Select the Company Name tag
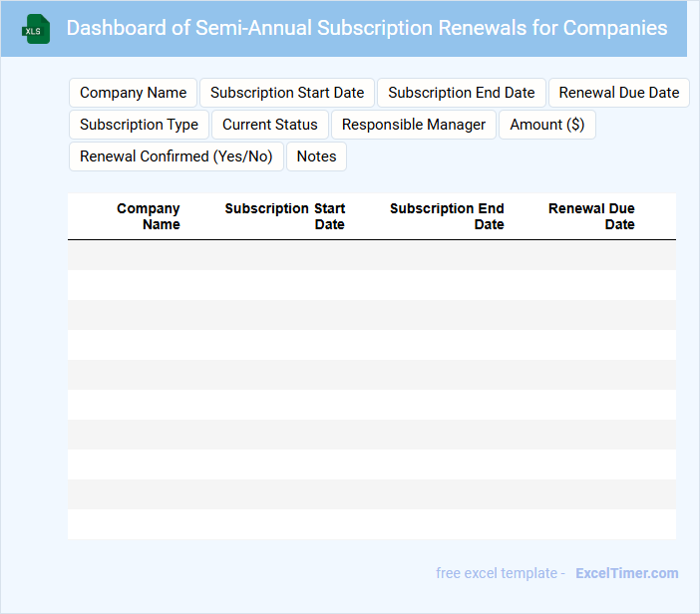Image resolution: width=700 pixels, height=614 pixels. coord(133,93)
